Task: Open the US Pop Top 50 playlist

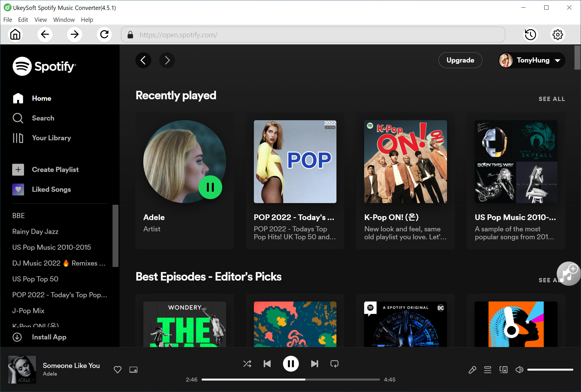Action: click(35, 279)
